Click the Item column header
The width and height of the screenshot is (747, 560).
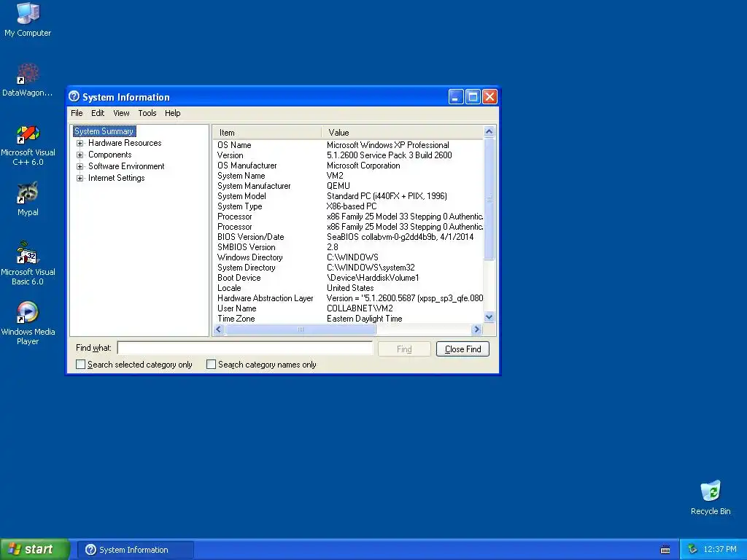[x=267, y=133]
